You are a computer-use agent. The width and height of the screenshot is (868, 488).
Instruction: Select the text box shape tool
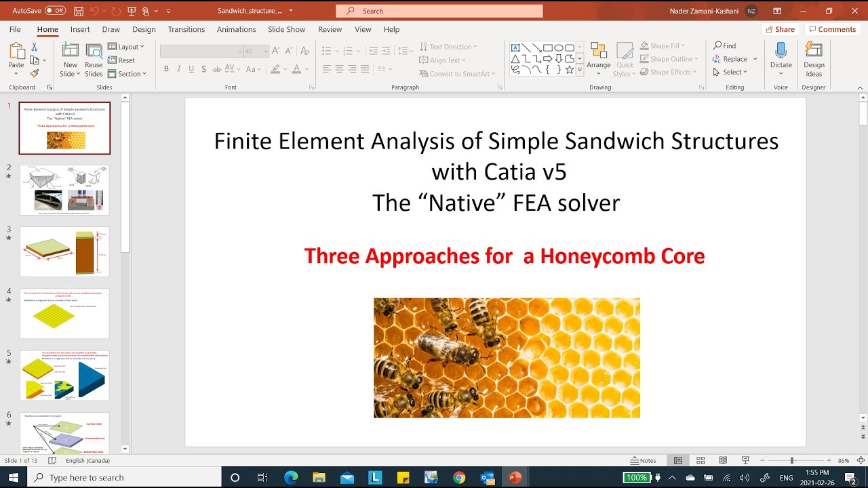[515, 47]
